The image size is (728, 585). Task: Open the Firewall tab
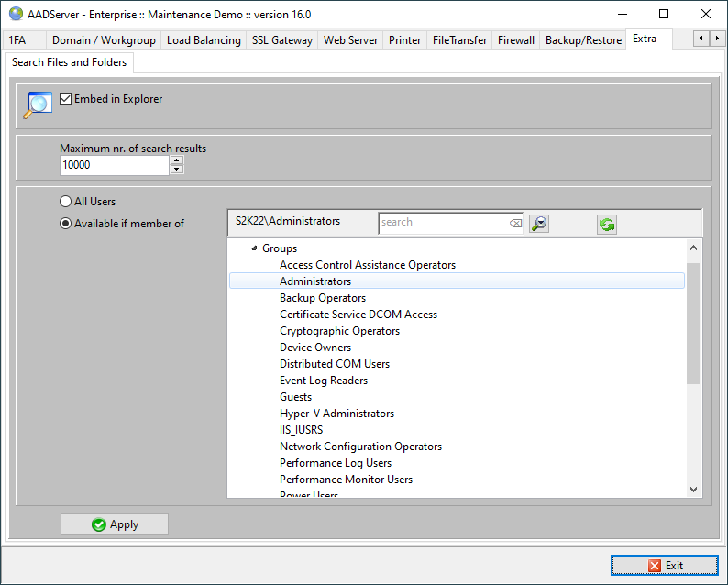[x=515, y=40]
